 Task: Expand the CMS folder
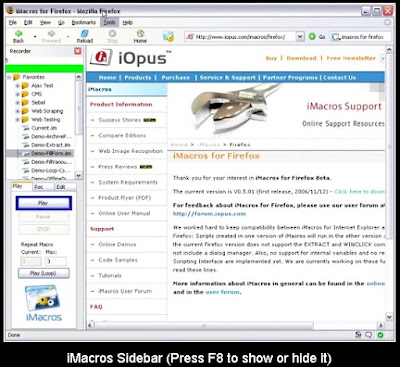tap(17, 94)
